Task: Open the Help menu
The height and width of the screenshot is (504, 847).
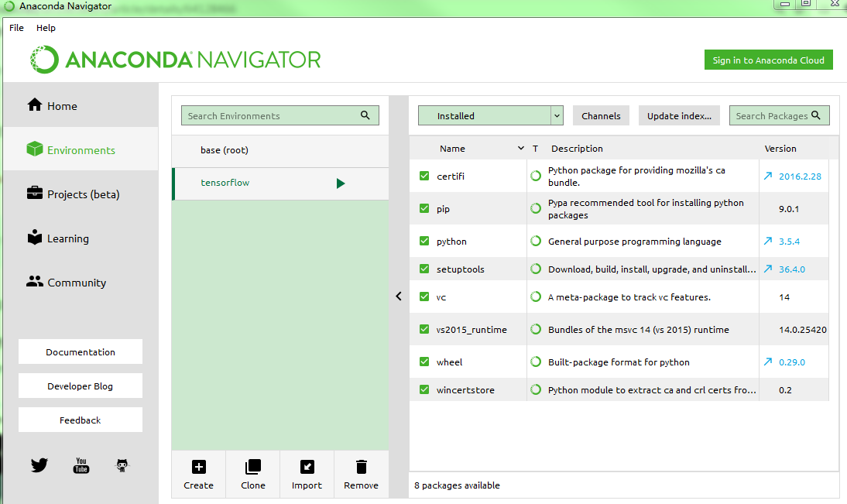Action: (x=46, y=28)
